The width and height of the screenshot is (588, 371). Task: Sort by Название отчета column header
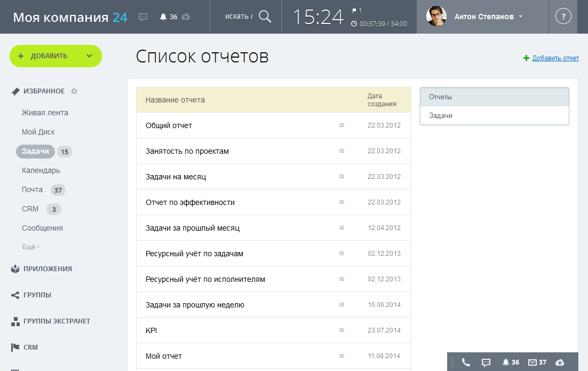175,100
